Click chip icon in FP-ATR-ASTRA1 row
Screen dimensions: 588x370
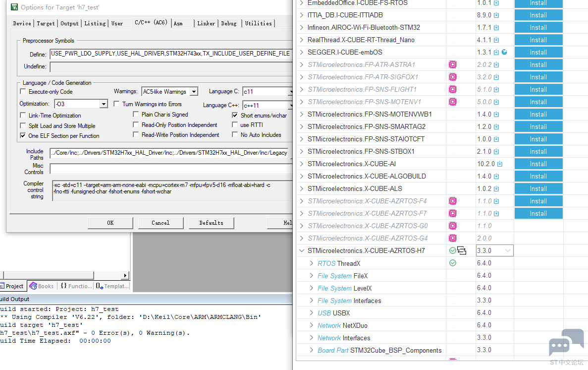[453, 64]
